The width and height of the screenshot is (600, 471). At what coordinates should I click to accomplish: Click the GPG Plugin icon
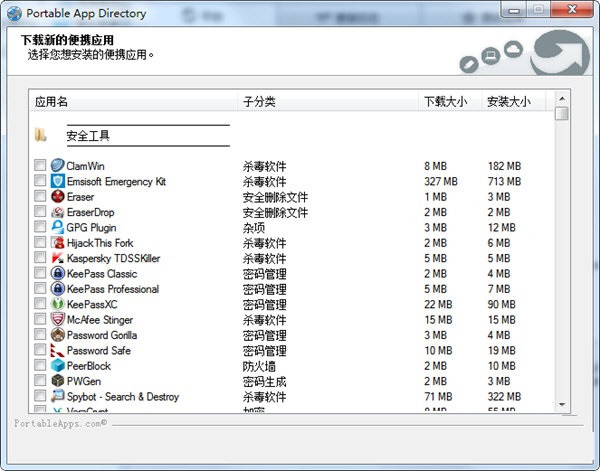58,228
